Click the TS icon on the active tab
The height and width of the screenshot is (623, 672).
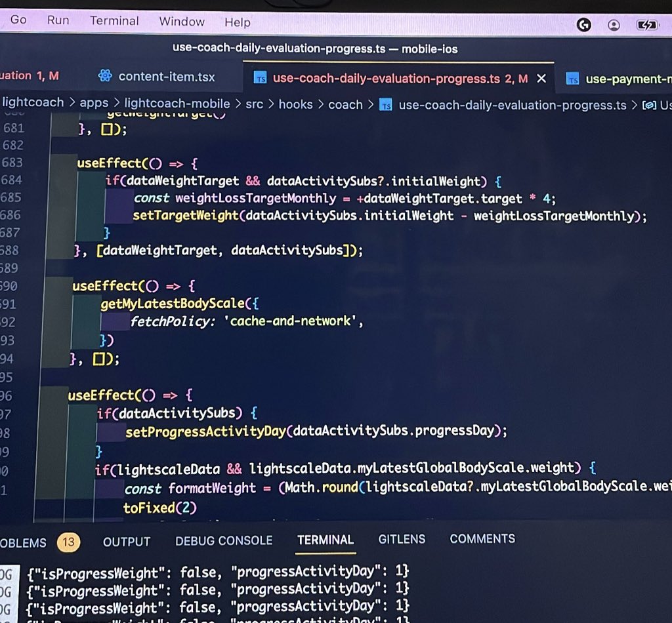coord(260,78)
